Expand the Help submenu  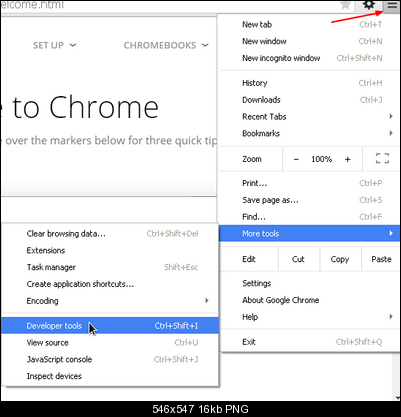309,317
